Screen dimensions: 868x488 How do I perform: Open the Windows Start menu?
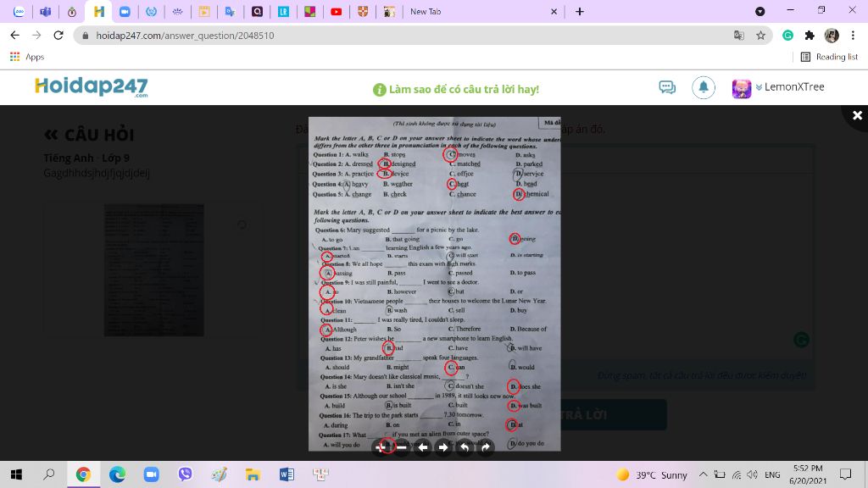(16, 474)
